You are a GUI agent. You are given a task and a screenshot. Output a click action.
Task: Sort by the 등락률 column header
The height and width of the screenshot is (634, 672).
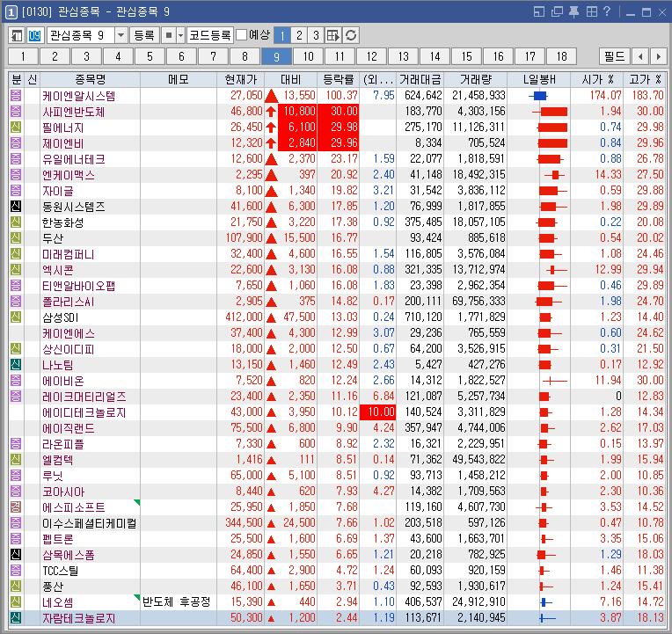(338, 79)
